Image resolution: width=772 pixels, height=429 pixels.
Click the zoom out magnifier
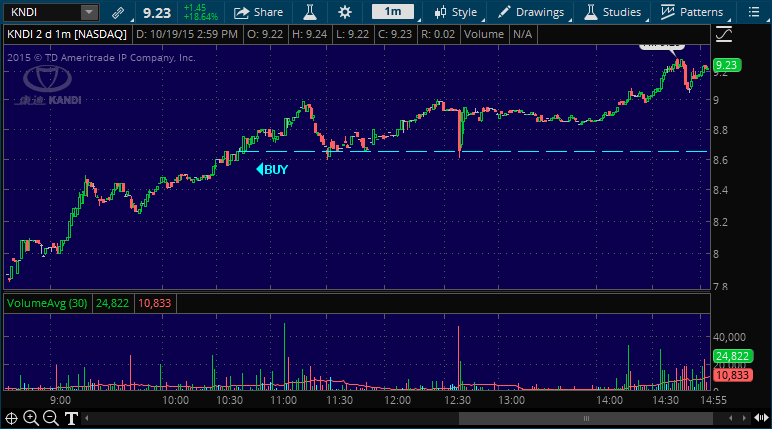[x=51, y=419]
